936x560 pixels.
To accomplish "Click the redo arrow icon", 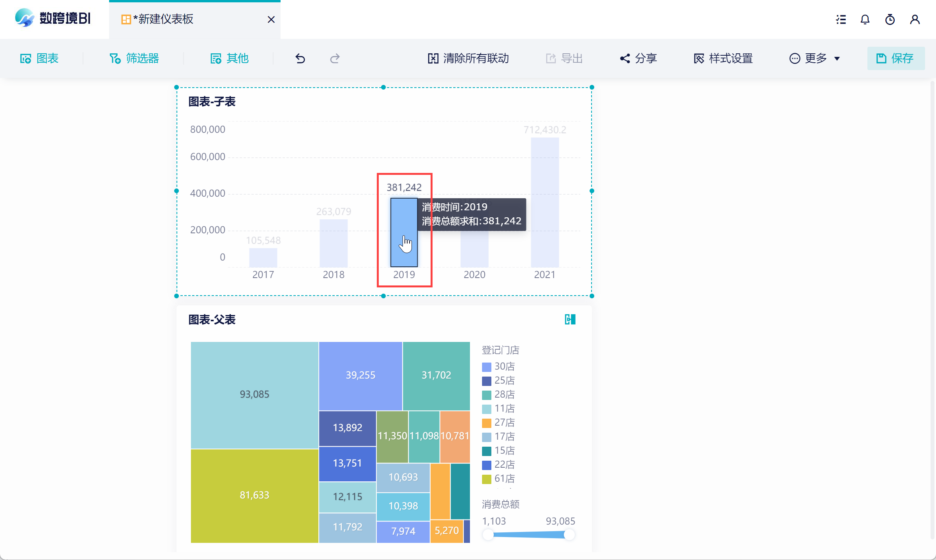I will coord(335,58).
